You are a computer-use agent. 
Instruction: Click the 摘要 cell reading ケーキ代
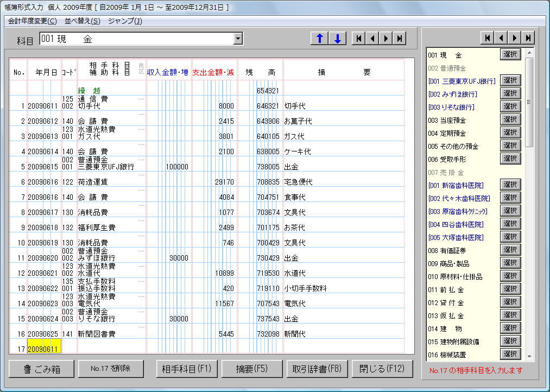tap(298, 151)
